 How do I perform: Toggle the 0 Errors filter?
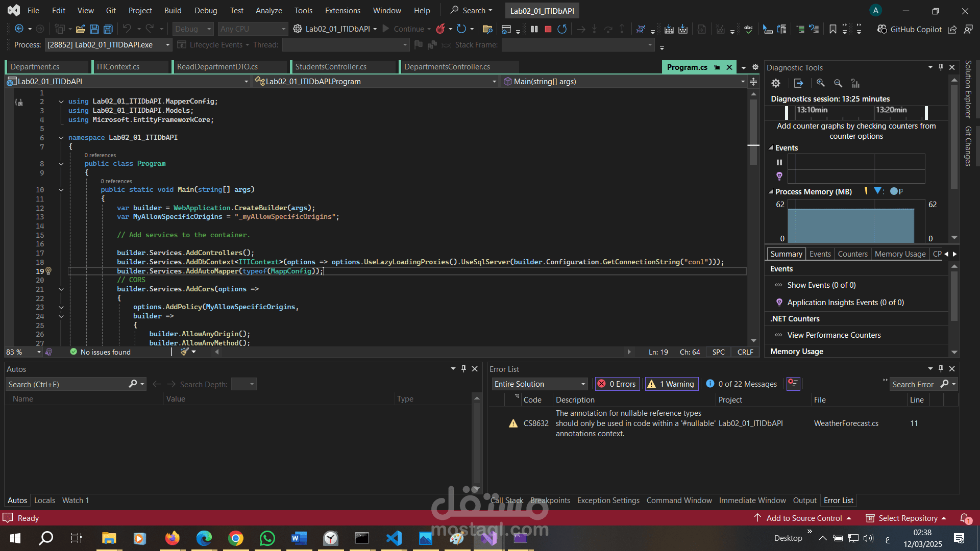(x=617, y=384)
